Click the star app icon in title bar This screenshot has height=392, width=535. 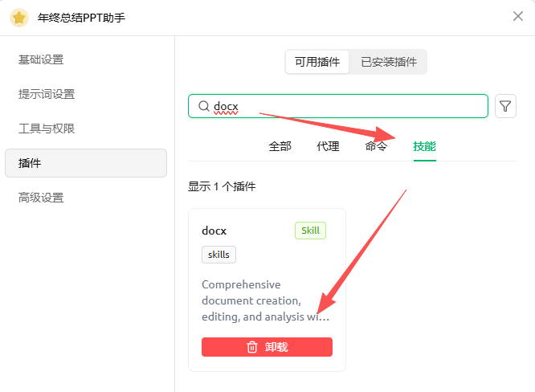19,17
